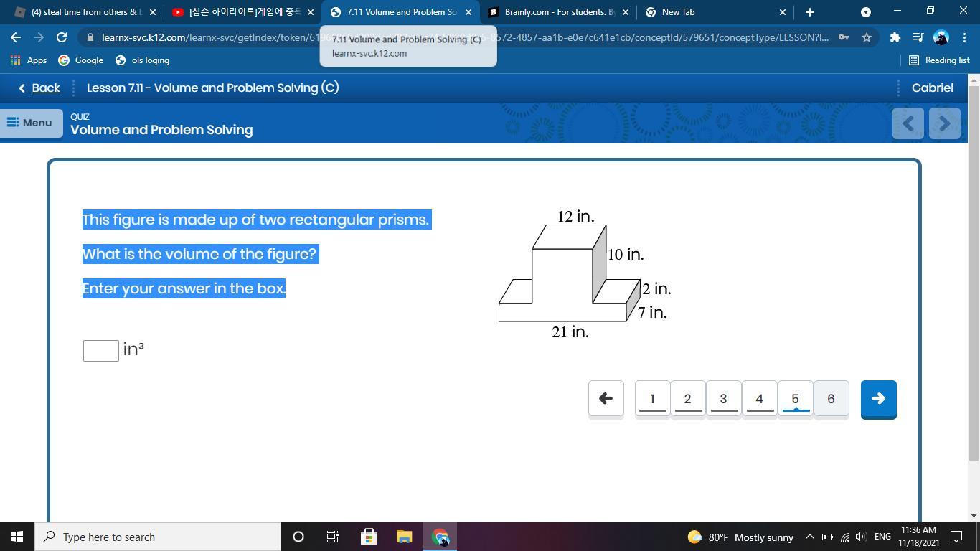Bookmark this page with the star icon

tap(867, 37)
